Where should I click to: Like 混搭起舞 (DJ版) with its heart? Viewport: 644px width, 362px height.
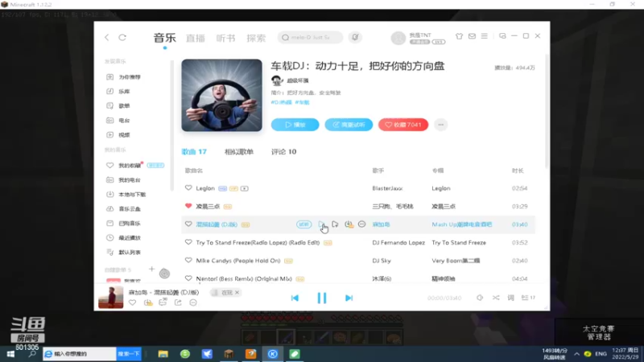(x=188, y=224)
